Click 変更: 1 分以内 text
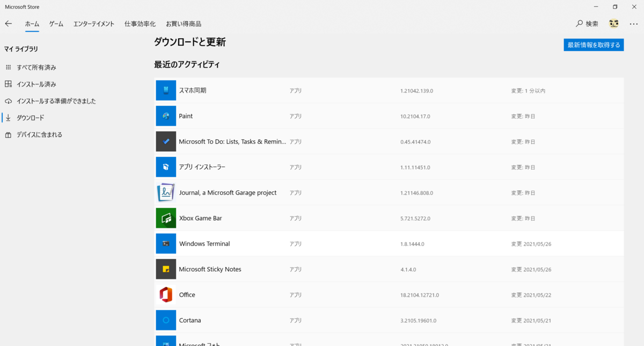Viewport: 644px width, 346px height. click(x=528, y=91)
